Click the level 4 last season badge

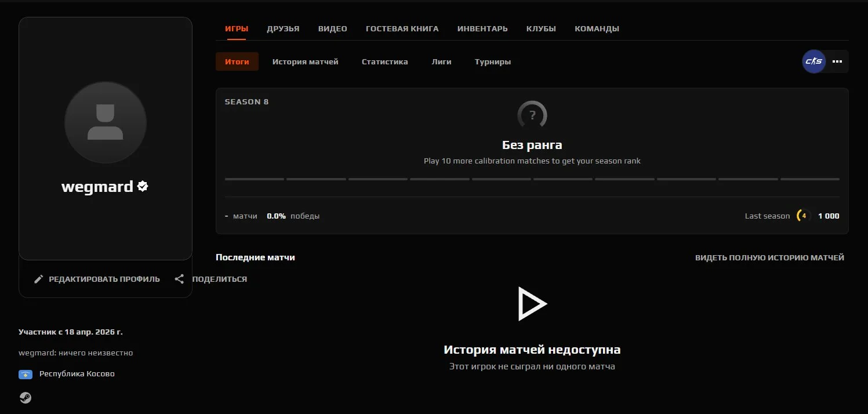coord(804,216)
